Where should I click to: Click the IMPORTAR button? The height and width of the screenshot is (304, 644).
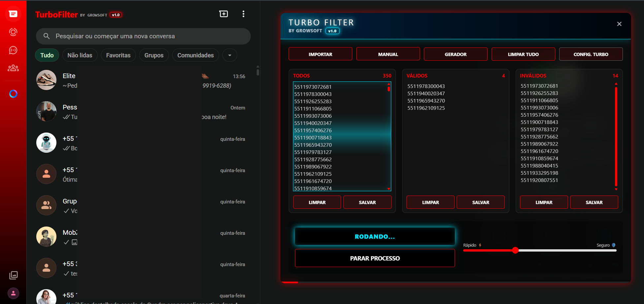[320, 54]
